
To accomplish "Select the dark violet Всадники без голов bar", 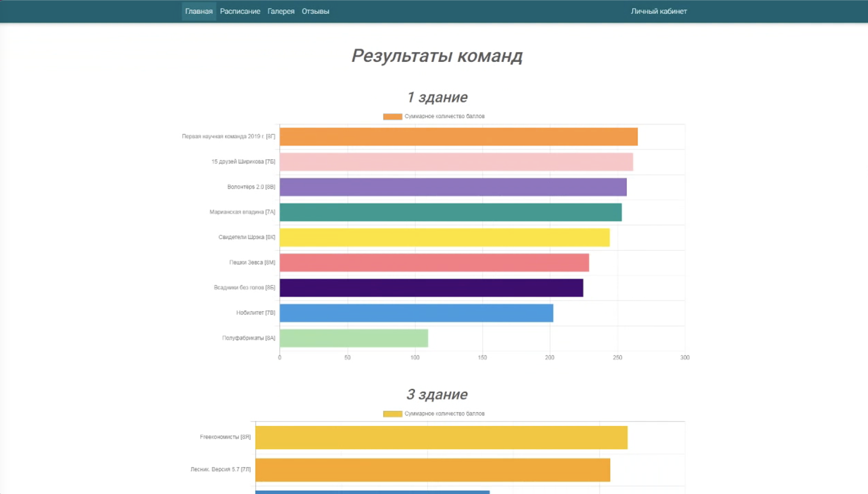I will pos(431,288).
